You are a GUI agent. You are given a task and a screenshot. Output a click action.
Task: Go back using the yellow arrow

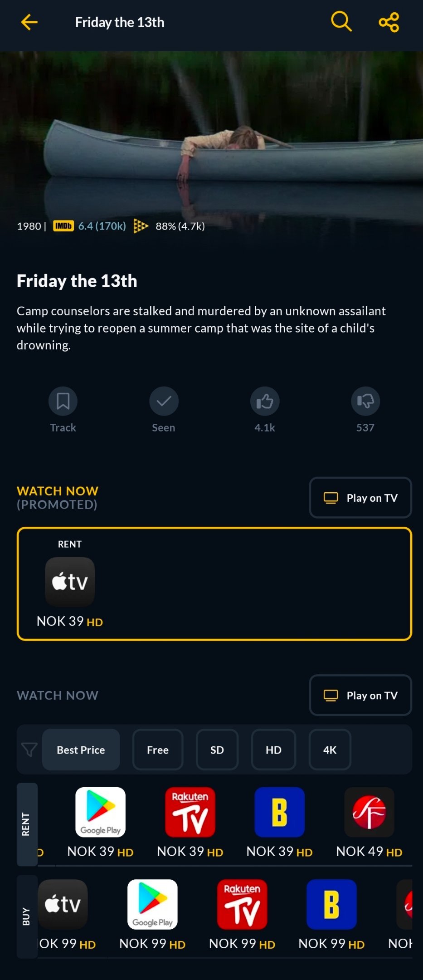tap(29, 22)
